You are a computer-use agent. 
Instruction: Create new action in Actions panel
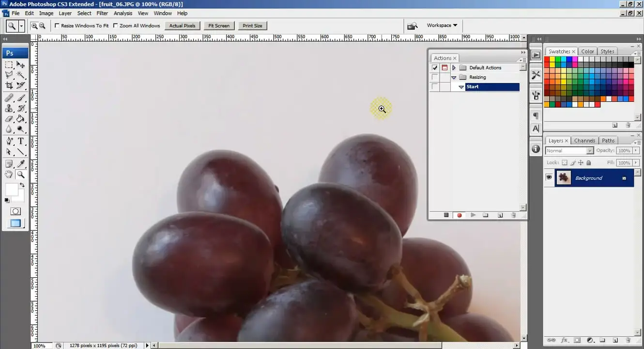500,215
